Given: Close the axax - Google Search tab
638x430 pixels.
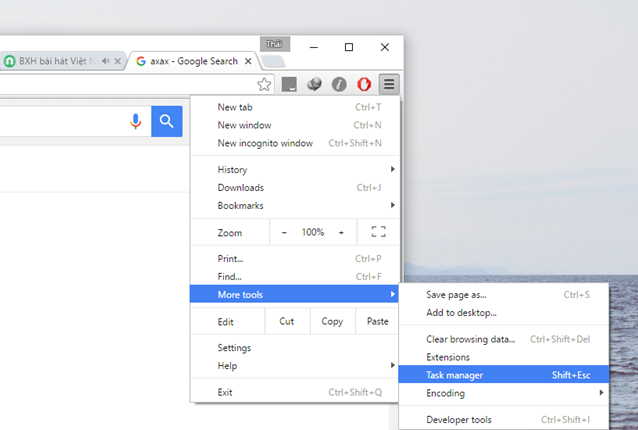Looking at the screenshot, I should coord(248,61).
